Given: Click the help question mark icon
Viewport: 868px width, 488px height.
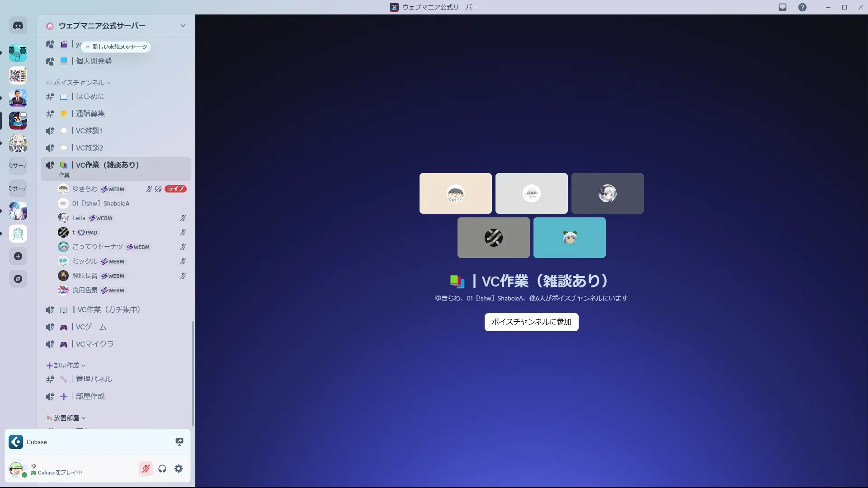Looking at the screenshot, I should (802, 7).
